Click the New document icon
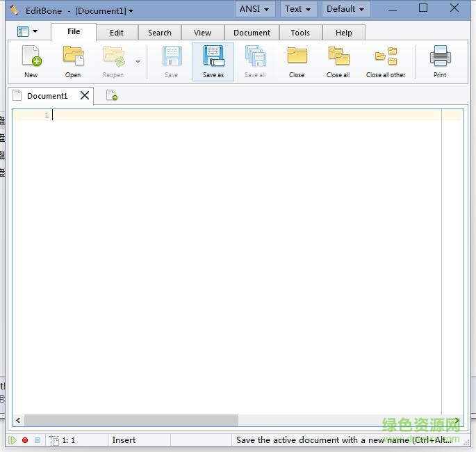Viewport: 476px width, 452px height. (31, 57)
